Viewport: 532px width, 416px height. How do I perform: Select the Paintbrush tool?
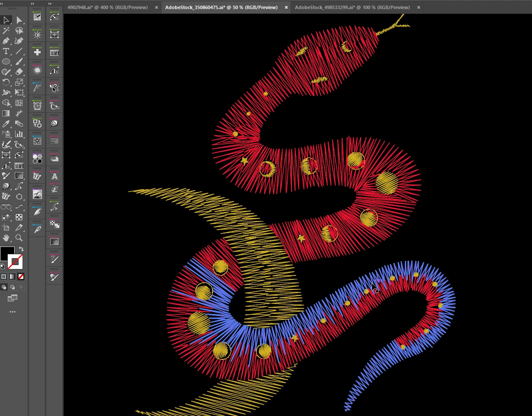(19, 61)
